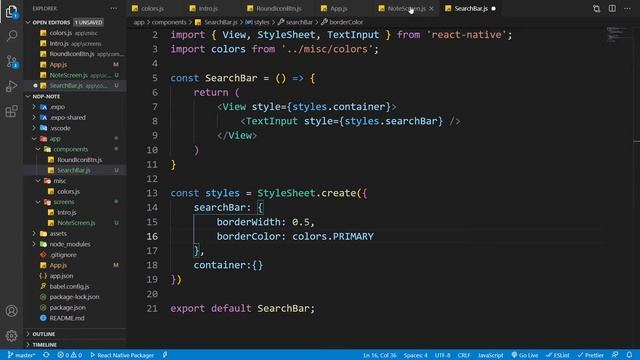Open NoteScreen.js under screens folder
This screenshot has width=640, height=360.
pyautogui.click(x=76, y=223)
